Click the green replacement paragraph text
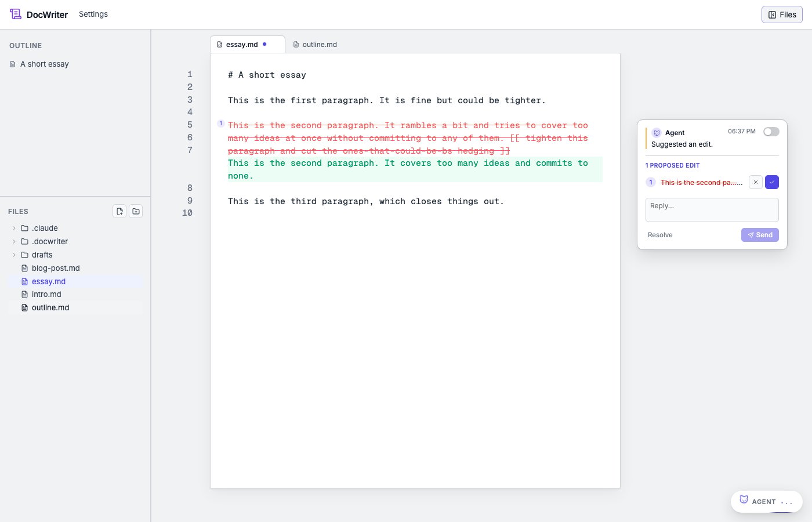Viewport: 812px width, 522px height. tap(415, 169)
